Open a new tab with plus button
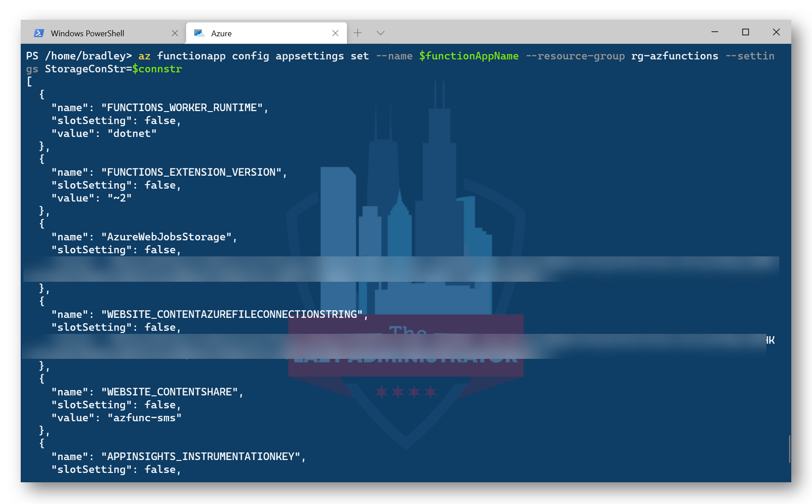This screenshot has height=504, width=812. pyautogui.click(x=358, y=33)
